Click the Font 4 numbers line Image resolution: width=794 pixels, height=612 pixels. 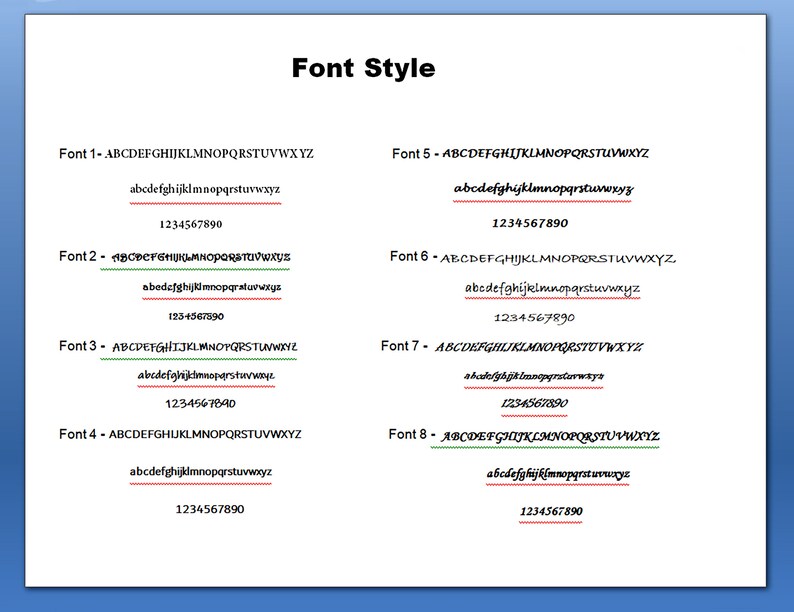[x=210, y=509]
